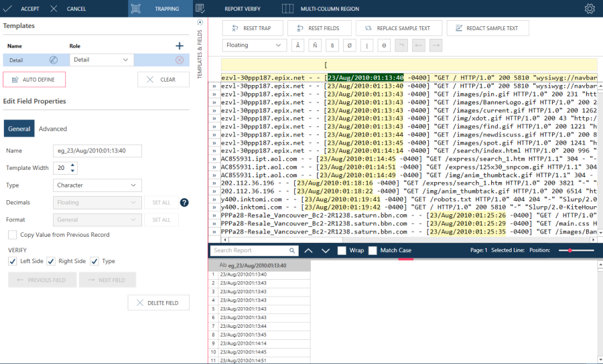Jump to previous search result with up arrow
This screenshot has height=364, width=603.
pyautogui.click(x=309, y=250)
